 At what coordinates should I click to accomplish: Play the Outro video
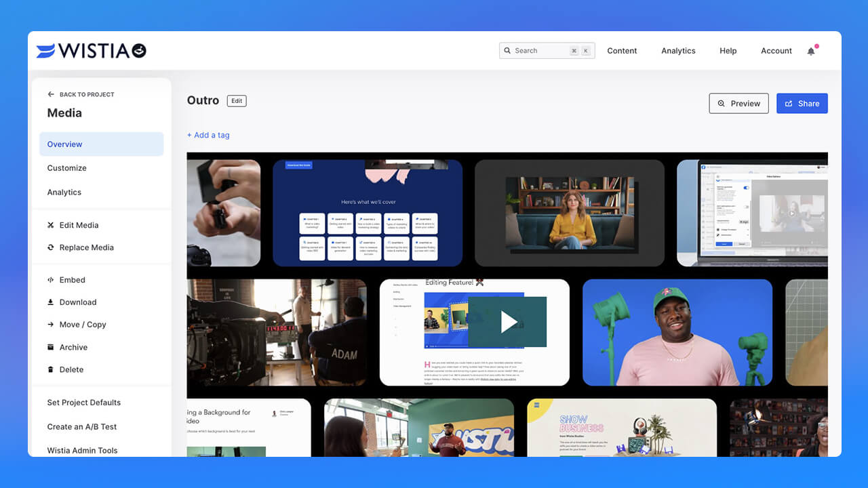click(x=507, y=322)
